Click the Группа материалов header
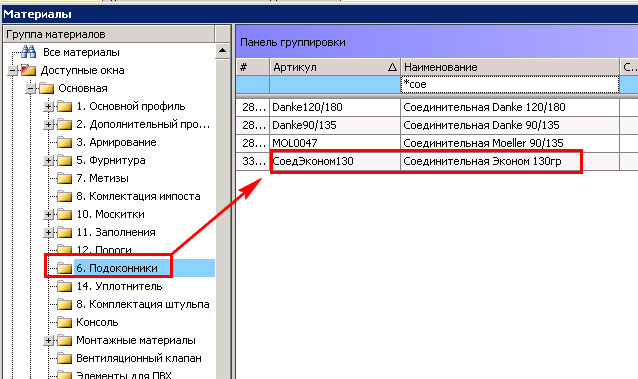 click(109, 34)
